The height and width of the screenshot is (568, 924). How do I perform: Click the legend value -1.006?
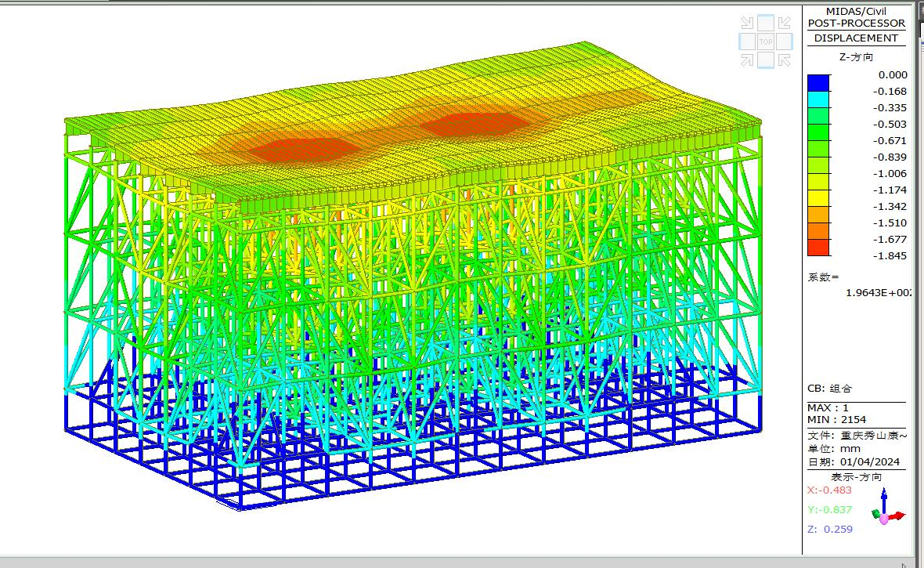(x=890, y=173)
